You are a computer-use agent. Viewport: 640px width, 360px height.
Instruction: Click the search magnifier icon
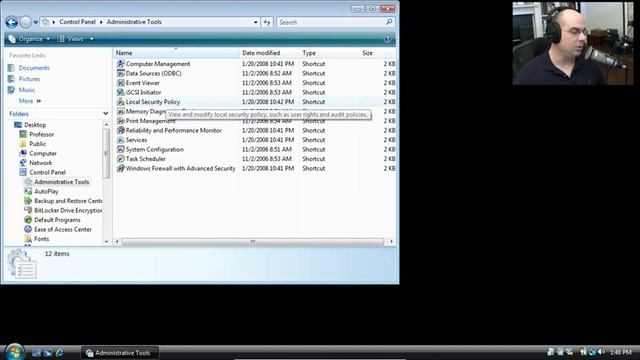click(389, 22)
